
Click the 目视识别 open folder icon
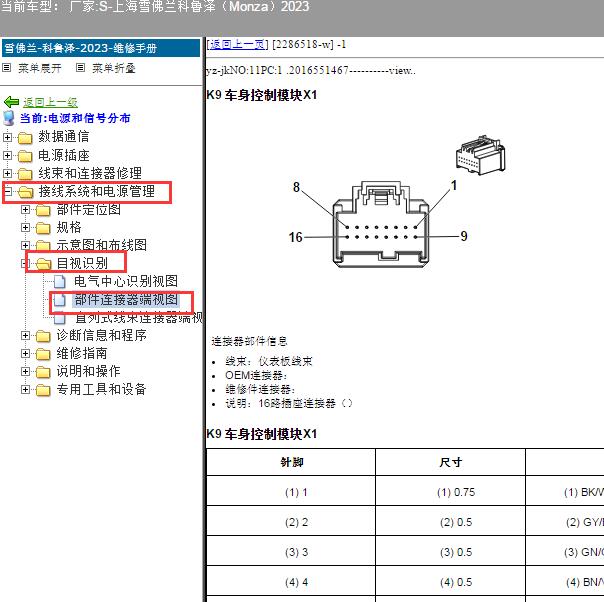point(44,264)
